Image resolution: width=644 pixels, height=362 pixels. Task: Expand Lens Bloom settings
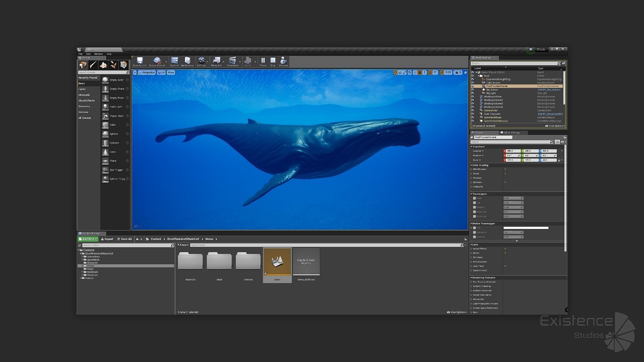click(471, 253)
